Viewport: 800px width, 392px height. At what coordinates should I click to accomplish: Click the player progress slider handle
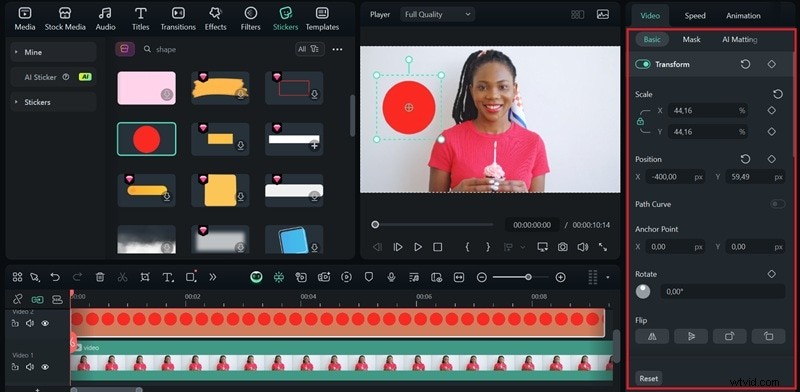(x=375, y=225)
